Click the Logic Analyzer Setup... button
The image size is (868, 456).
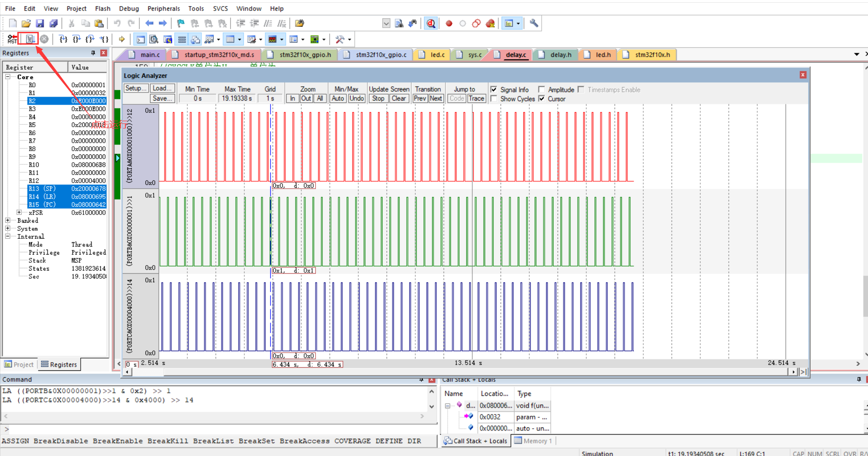tap(136, 88)
